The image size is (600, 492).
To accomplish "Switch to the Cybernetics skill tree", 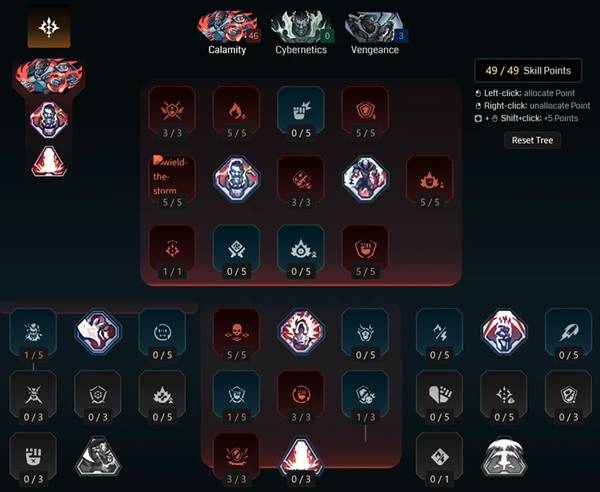I will tap(301, 34).
